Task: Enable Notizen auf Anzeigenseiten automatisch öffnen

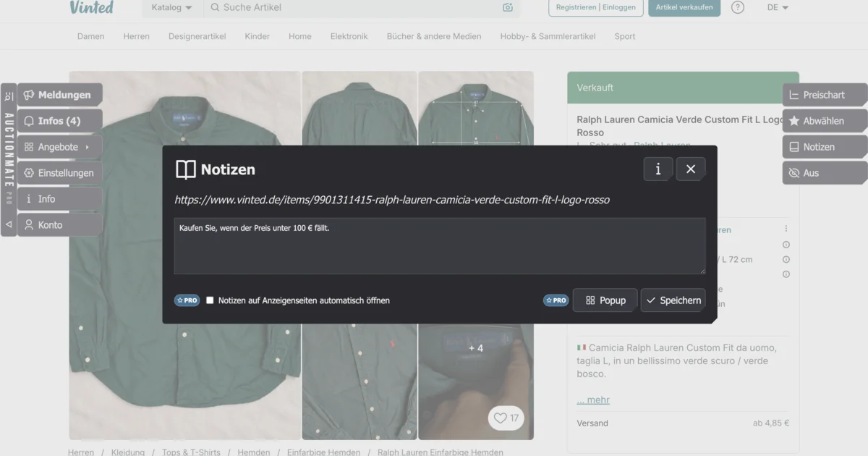Action: pyautogui.click(x=210, y=300)
